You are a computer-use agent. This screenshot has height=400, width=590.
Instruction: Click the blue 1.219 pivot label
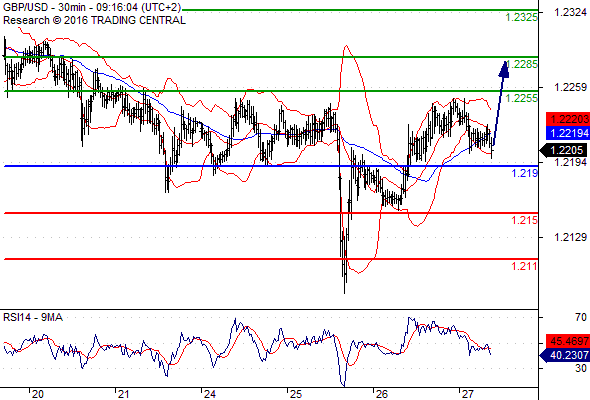pyautogui.click(x=525, y=173)
